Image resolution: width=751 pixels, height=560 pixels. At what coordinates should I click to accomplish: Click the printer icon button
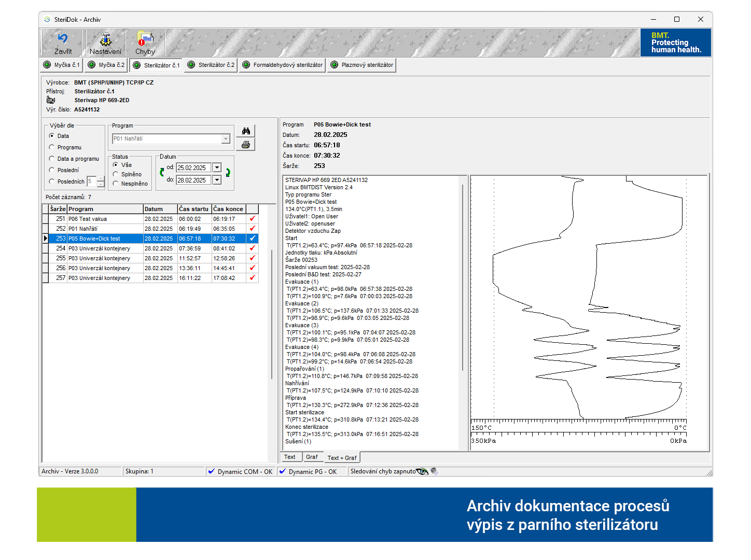246,145
